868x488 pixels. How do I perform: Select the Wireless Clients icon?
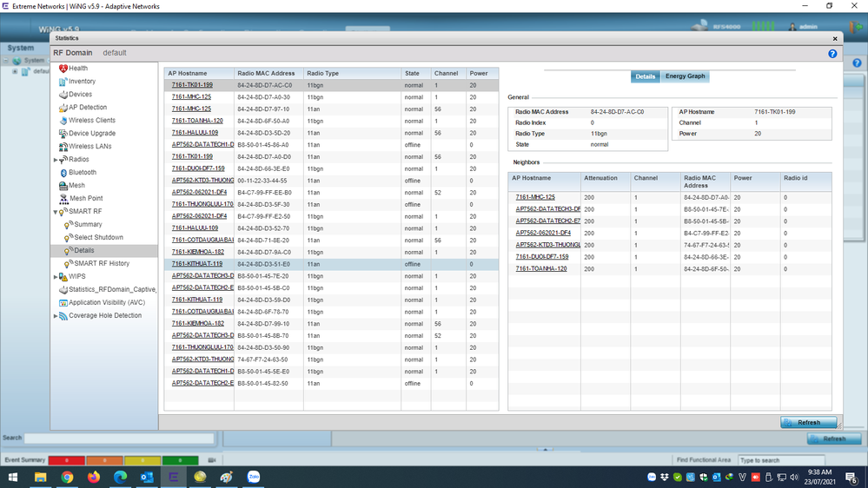click(x=63, y=121)
